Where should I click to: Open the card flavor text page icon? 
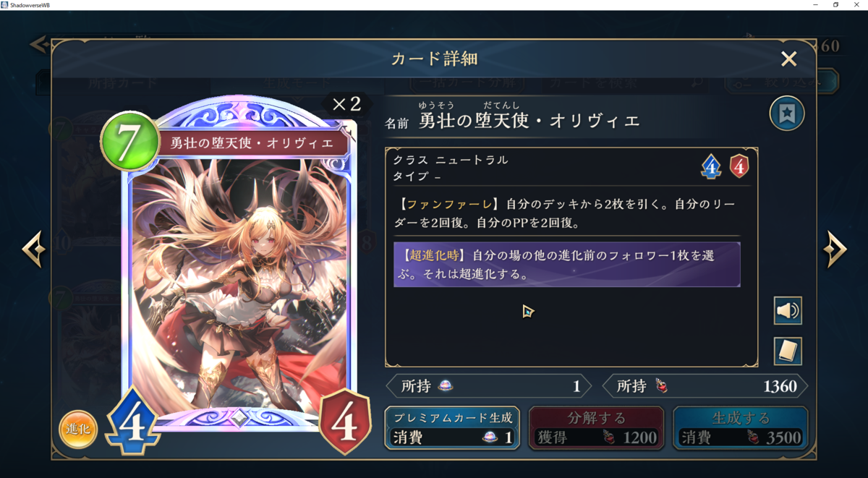pyautogui.click(x=787, y=351)
